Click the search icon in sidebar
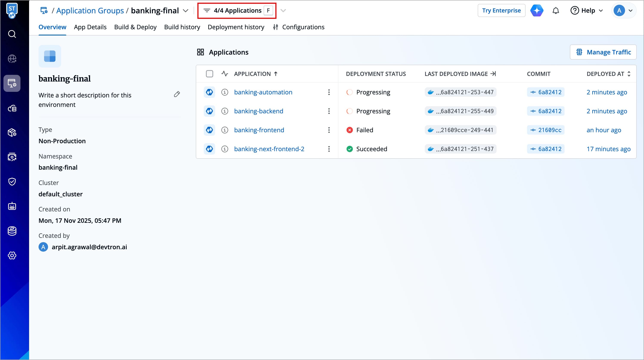The width and height of the screenshot is (644, 360). click(12, 34)
